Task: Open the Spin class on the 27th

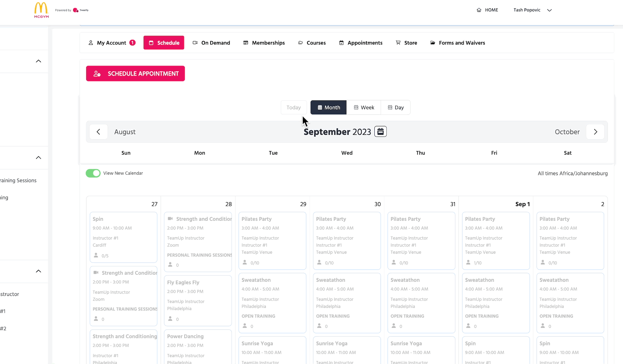Action: [x=123, y=237]
